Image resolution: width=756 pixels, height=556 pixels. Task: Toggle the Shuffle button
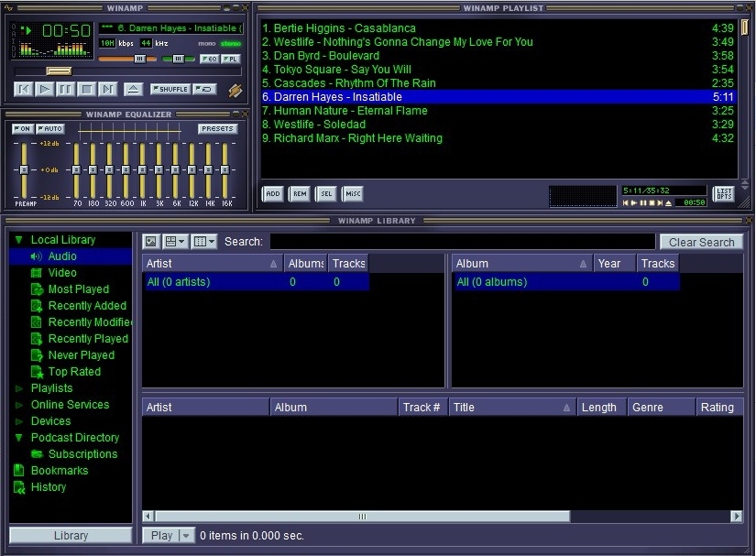(x=170, y=89)
